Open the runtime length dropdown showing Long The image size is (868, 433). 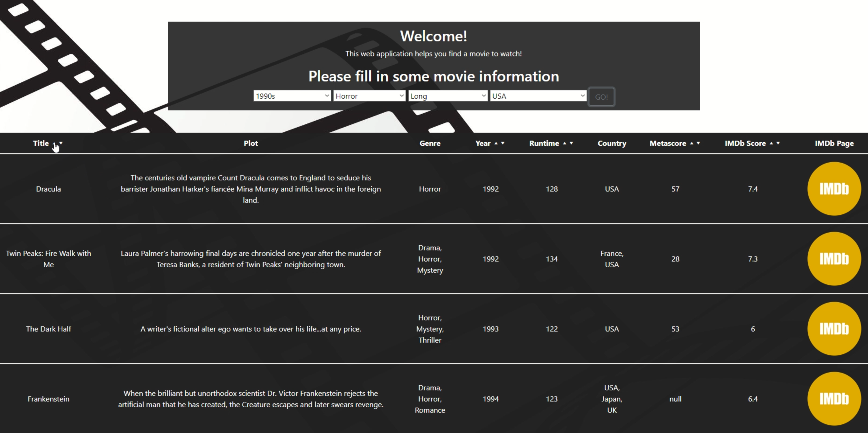coord(448,96)
